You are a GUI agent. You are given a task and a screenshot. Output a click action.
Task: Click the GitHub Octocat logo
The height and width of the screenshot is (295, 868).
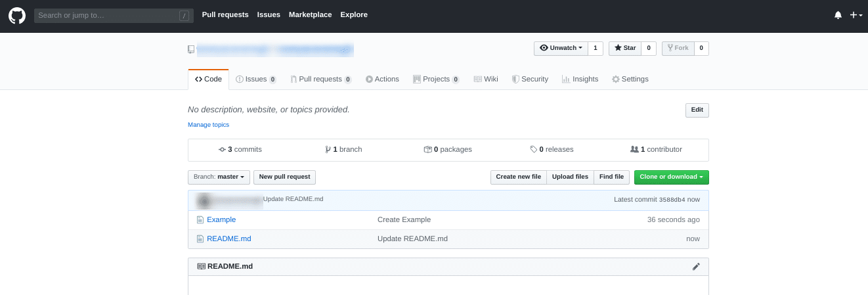click(x=16, y=14)
